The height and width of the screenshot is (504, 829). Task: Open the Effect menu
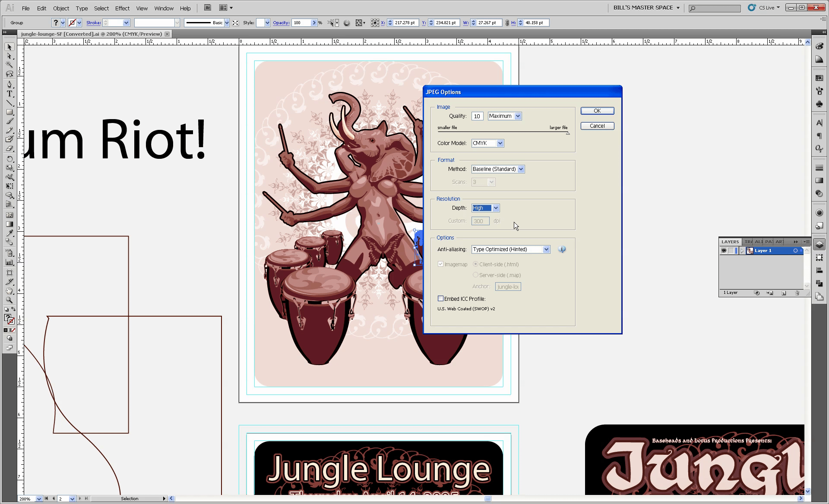(x=122, y=8)
